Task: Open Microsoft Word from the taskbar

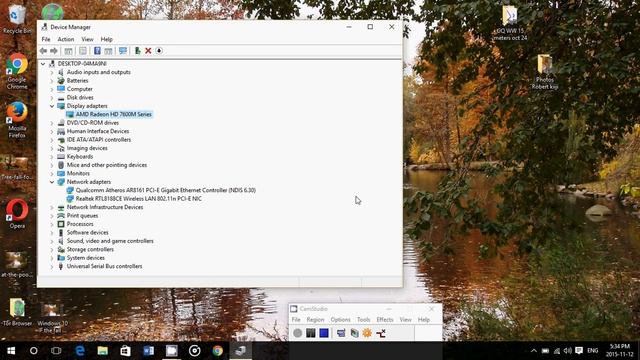Action: (149, 351)
